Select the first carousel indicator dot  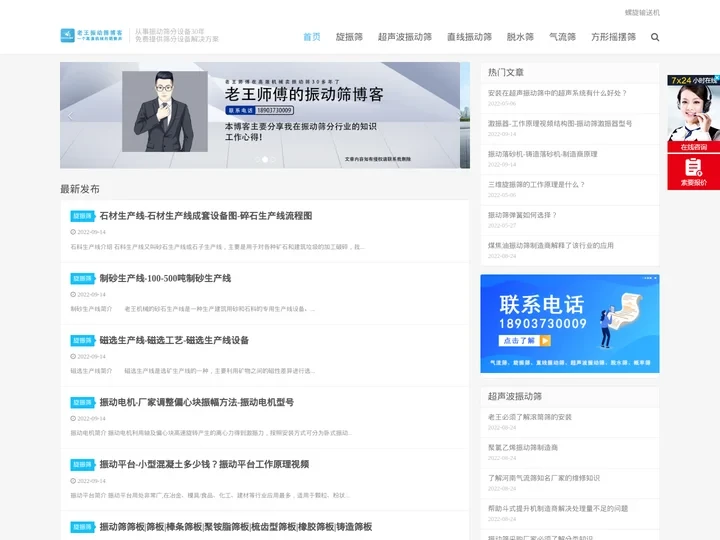tap(257, 159)
